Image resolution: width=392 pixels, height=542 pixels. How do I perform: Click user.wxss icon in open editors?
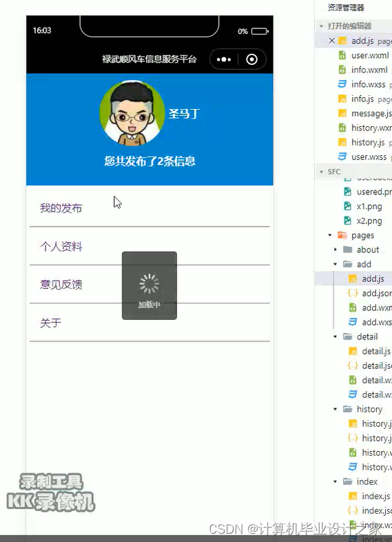pyautogui.click(x=342, y=157)
